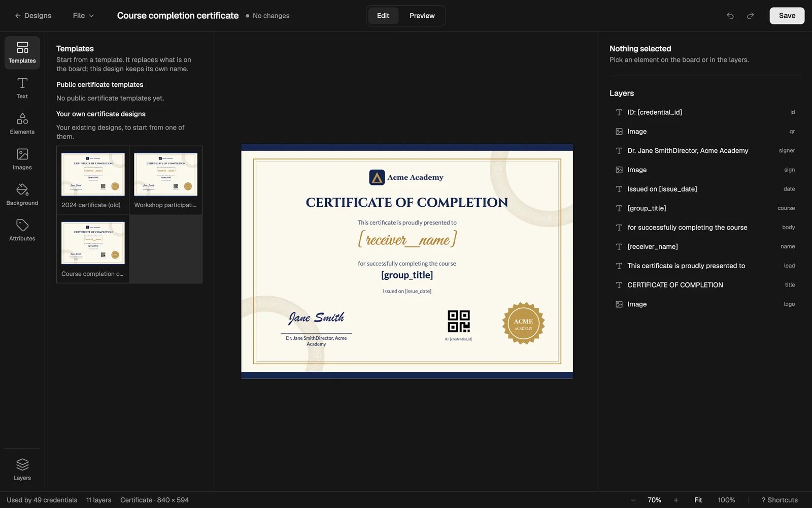This screenshot has width=812, height=508.
Task: Open the Images panel
Action: pos(22,160)
